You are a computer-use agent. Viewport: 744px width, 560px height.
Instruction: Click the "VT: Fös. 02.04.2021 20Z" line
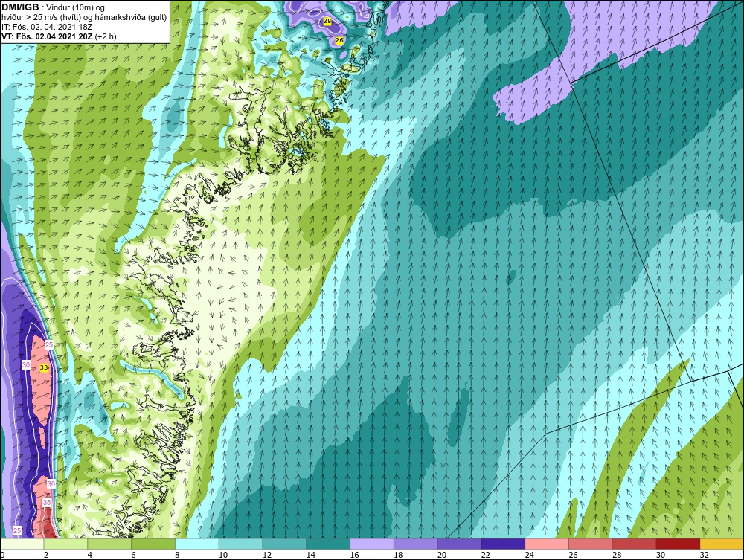click(x=48, y=36)
